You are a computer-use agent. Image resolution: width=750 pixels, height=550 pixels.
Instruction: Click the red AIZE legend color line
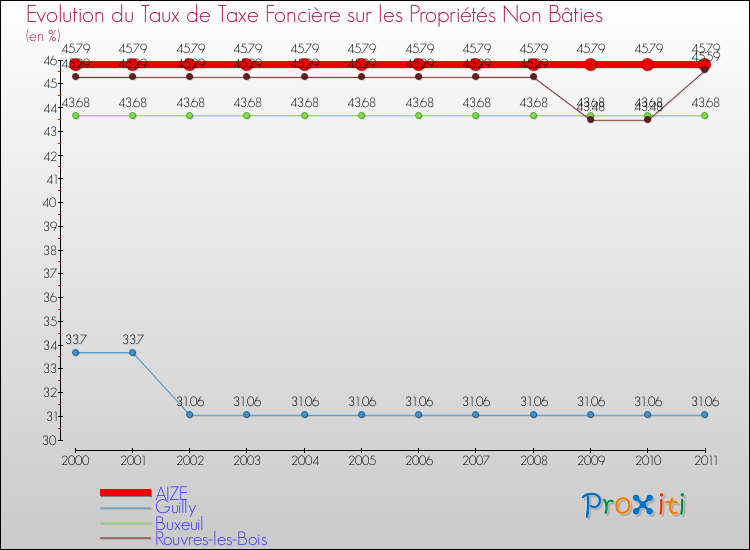click(x=126, y=493)
